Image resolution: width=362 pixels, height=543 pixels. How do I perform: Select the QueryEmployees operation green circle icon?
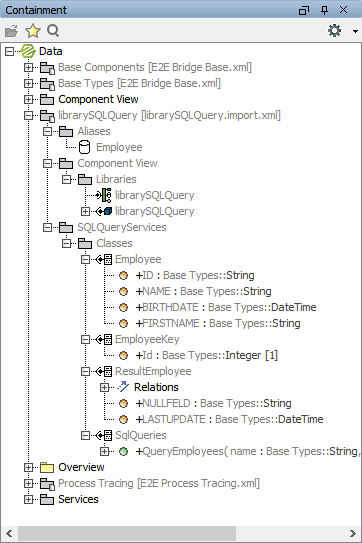pyautogui.click(x=123, y=451)
